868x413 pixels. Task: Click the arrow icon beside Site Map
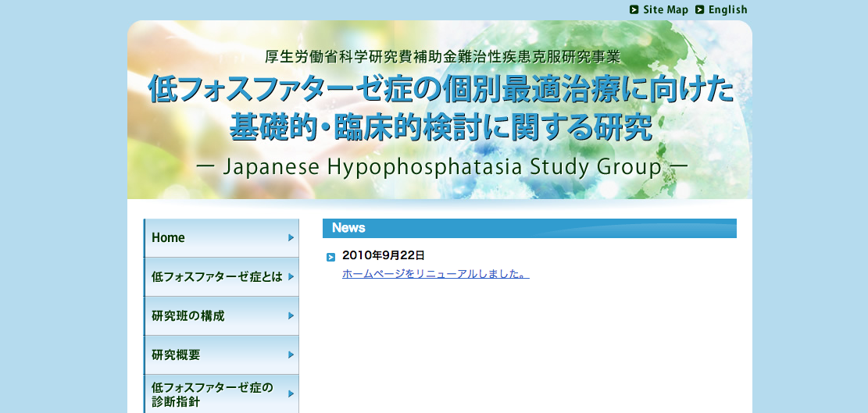[x=634, y=10]
